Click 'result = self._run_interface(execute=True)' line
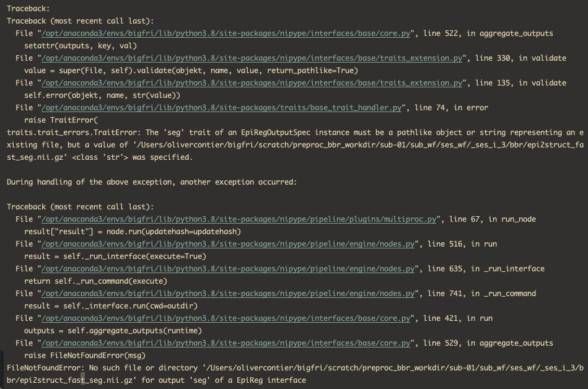This screenshot has height=389, width=588. click(x=115, y=256)
